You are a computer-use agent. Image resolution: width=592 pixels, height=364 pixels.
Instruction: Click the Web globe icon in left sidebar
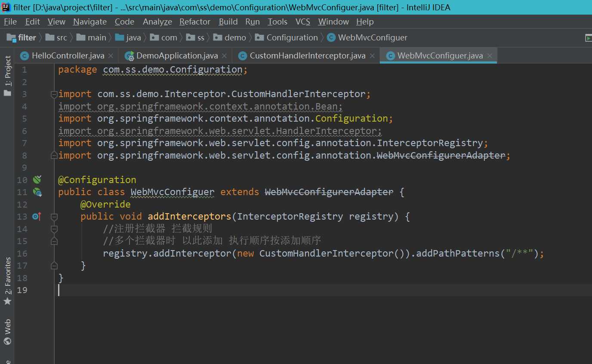pos(7,341)
